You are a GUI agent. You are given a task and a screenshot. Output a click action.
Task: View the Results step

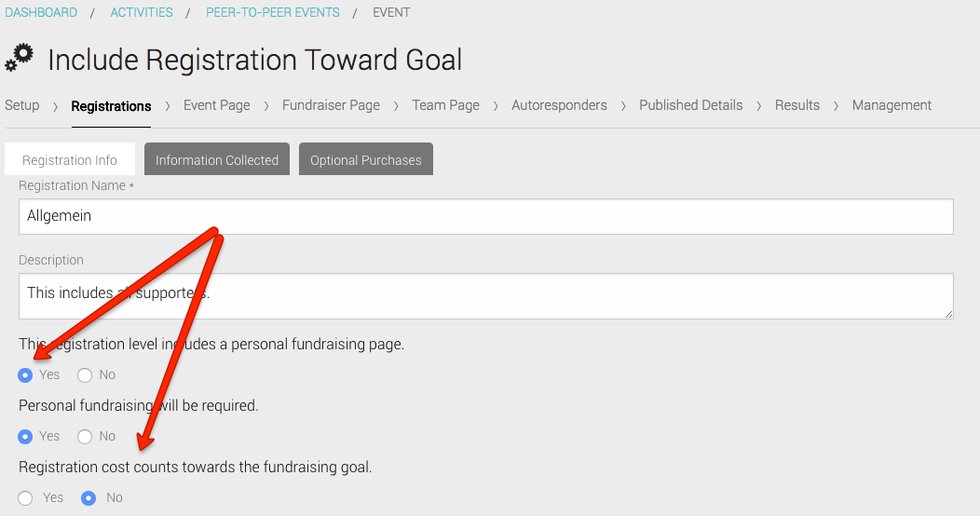click(x=796, y=105)
